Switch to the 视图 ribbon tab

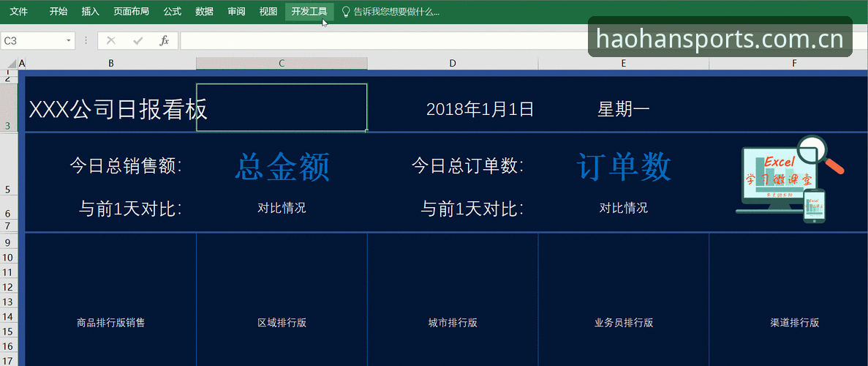pos(268,11)
